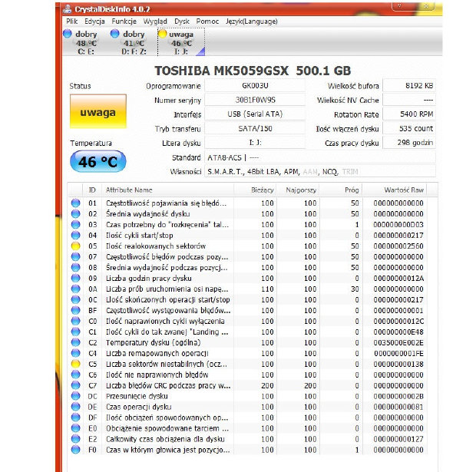
Task: Open the Funkcje menu
Action: click(124, 21)
